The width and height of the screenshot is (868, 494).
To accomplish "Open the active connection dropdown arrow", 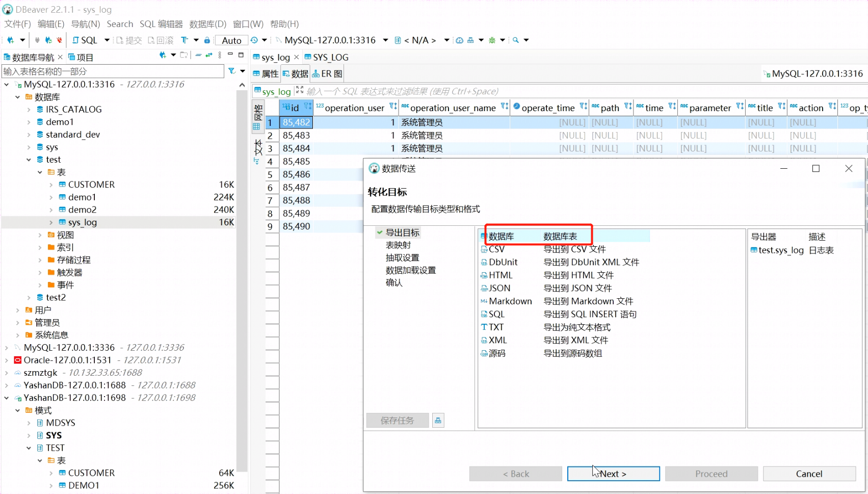I will (385, 40).
